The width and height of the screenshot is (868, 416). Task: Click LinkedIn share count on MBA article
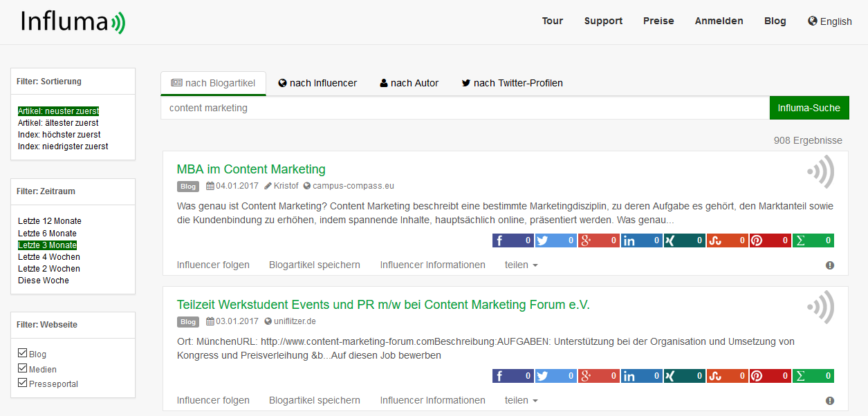642,240
